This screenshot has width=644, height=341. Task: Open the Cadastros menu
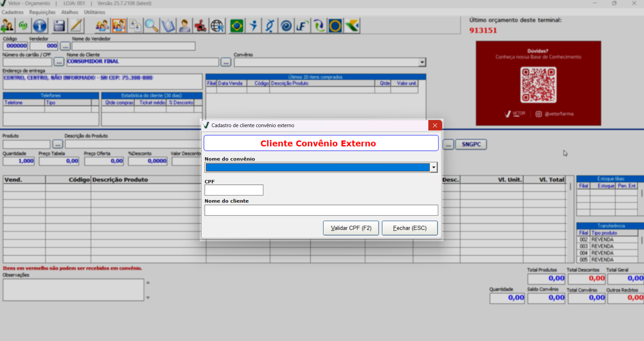(12, 12)
